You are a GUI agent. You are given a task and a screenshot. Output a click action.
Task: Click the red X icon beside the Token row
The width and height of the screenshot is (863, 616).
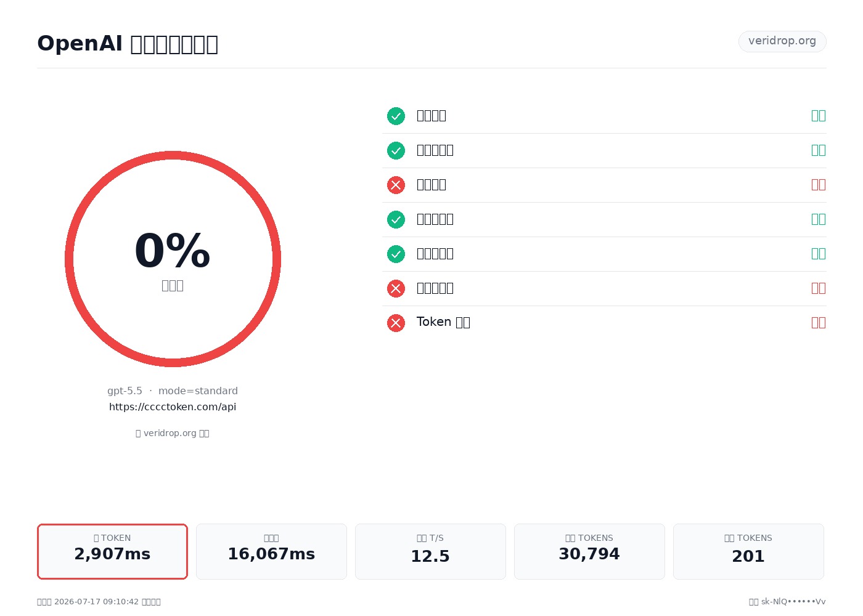[x=396, y=323]
